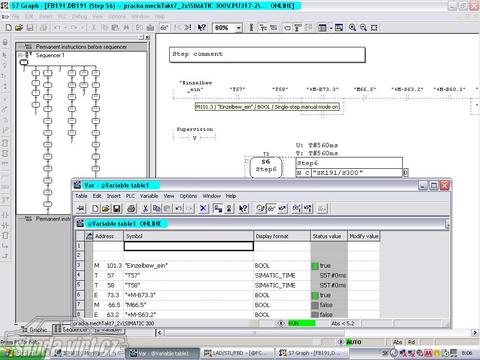The image size is (480, 360).
Task: Save variable table with floppy disk icon
Action: pos(117,209)
